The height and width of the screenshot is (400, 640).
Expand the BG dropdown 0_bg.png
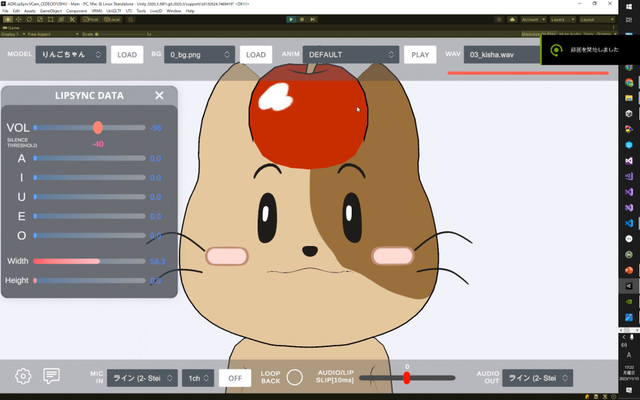click(200, 54)
